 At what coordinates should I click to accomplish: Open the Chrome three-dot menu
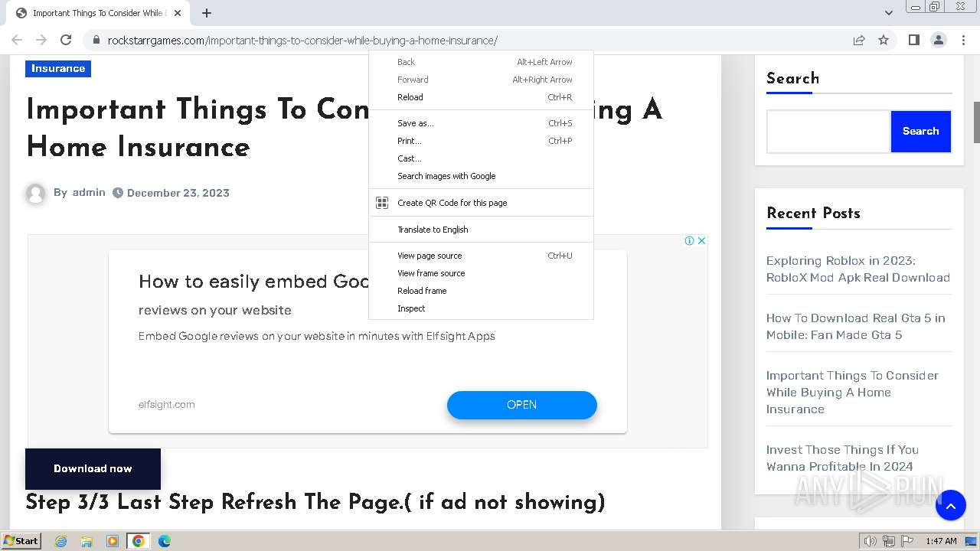click(963, 40)
